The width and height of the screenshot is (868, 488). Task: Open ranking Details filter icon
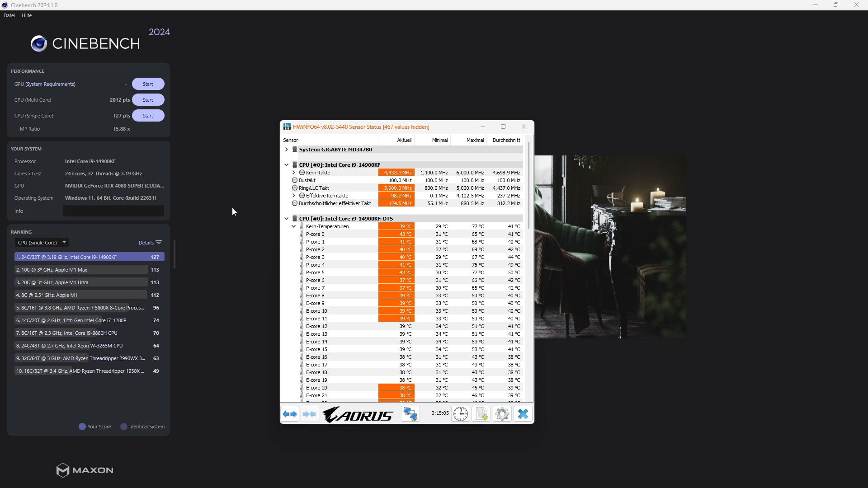point(159,243)
